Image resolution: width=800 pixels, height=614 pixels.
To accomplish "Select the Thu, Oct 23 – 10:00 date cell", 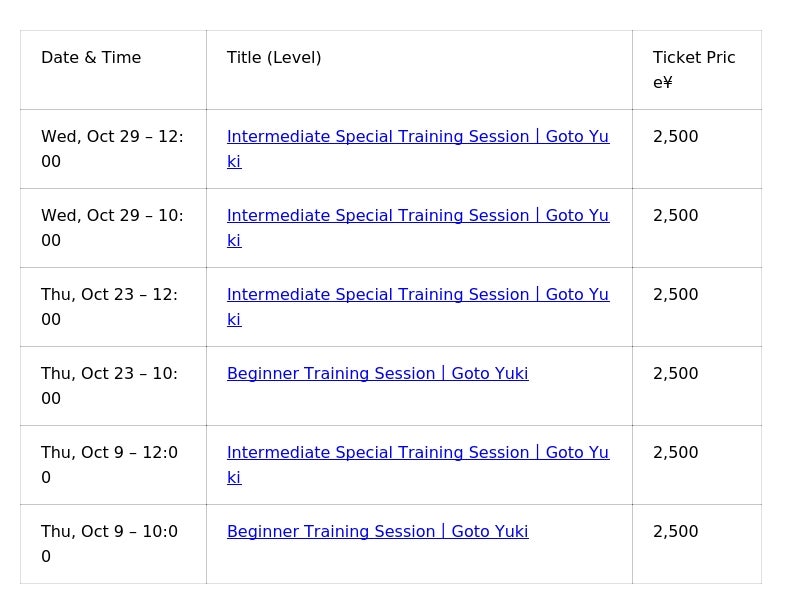I will (x=109, y=386).
